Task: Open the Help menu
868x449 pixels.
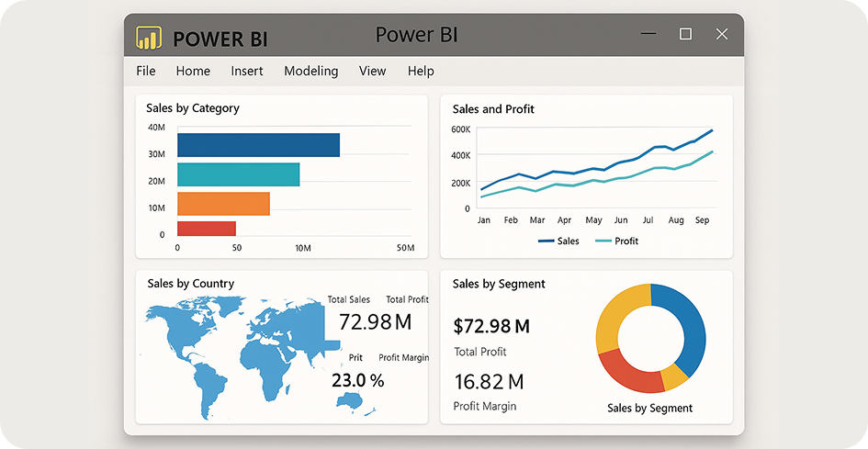Action: click(x=421, y=71)
